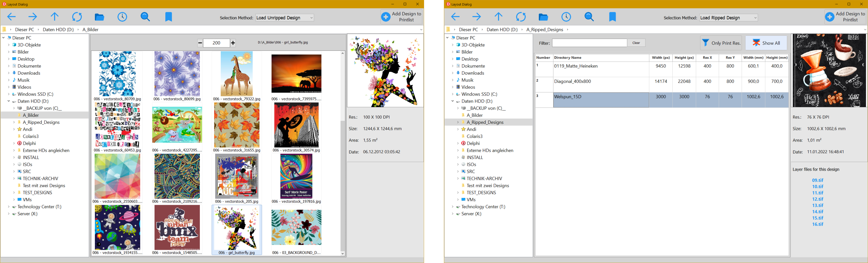Go back in left window toolbar
868x263 pixels.
click(x=11, y=17)
